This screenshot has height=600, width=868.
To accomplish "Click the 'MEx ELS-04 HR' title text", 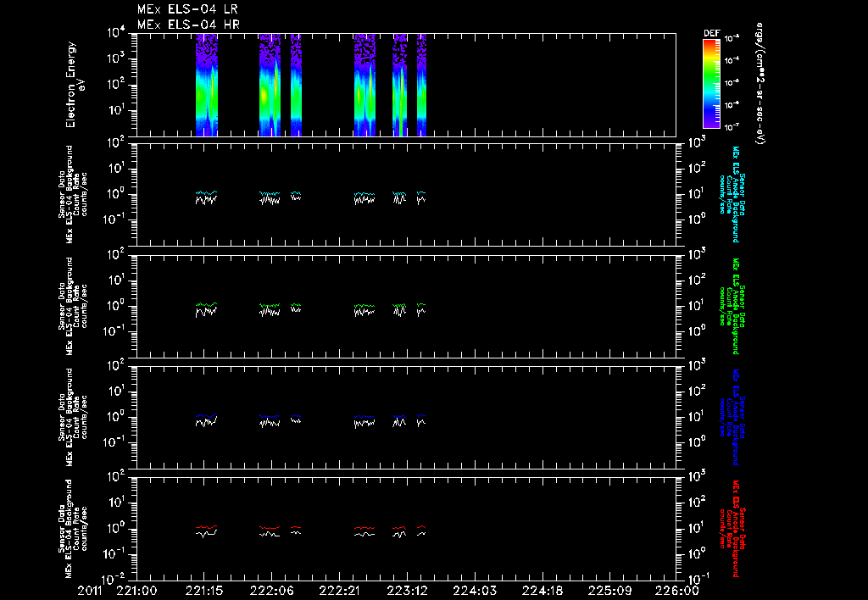I will [188, 25].
